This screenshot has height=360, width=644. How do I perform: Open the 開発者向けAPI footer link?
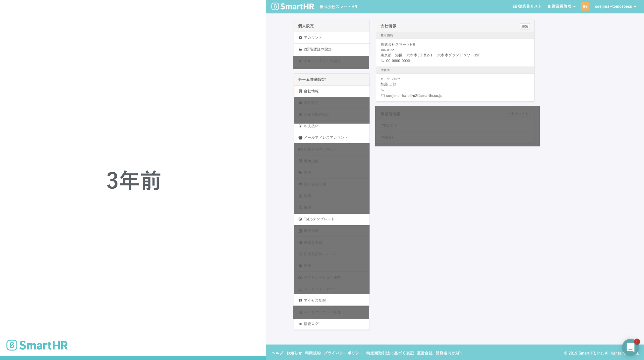tap(448, 353)
